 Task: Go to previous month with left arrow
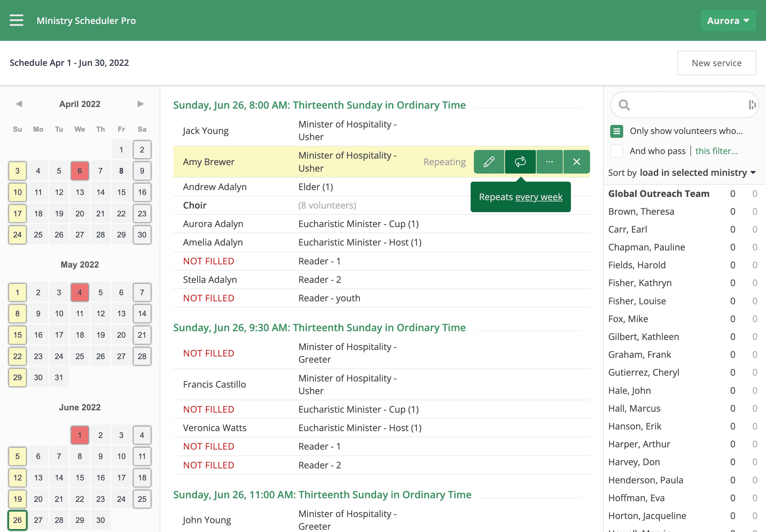pos(19,104)
